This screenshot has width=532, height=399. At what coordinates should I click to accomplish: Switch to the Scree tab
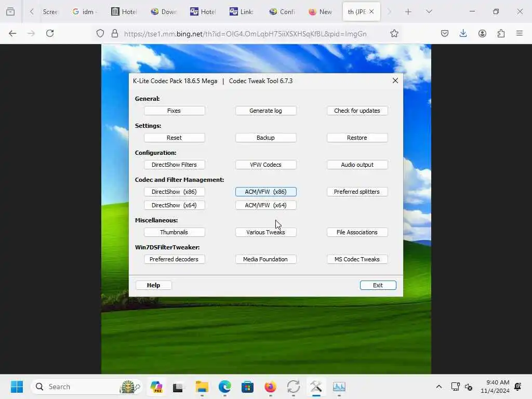(x=50, y=12)
